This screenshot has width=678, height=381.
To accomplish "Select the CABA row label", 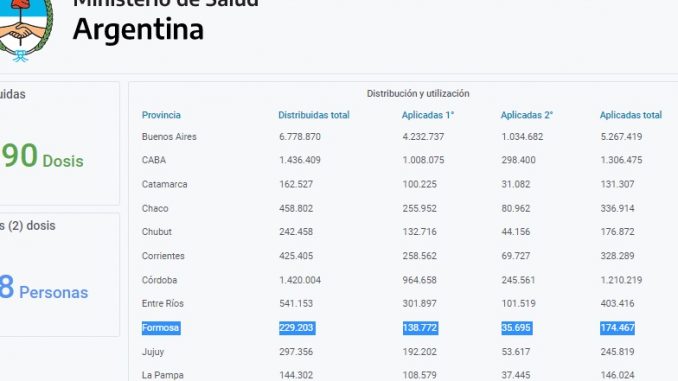I will tap(154, 160).
